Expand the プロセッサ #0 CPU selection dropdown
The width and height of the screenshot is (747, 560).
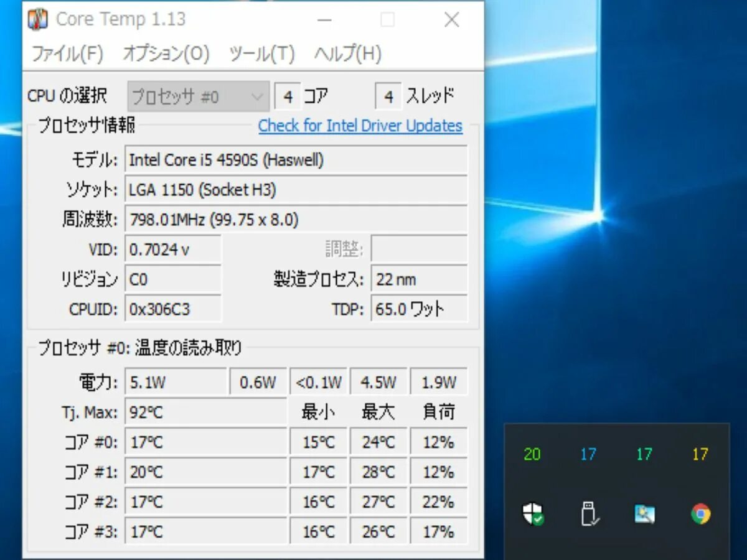199,97
